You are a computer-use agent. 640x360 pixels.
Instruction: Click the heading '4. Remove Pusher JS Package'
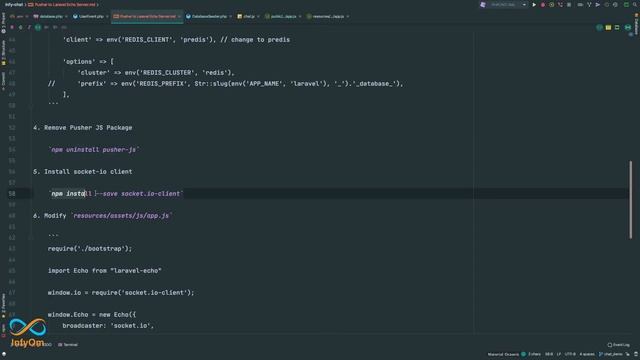(82, 128)
